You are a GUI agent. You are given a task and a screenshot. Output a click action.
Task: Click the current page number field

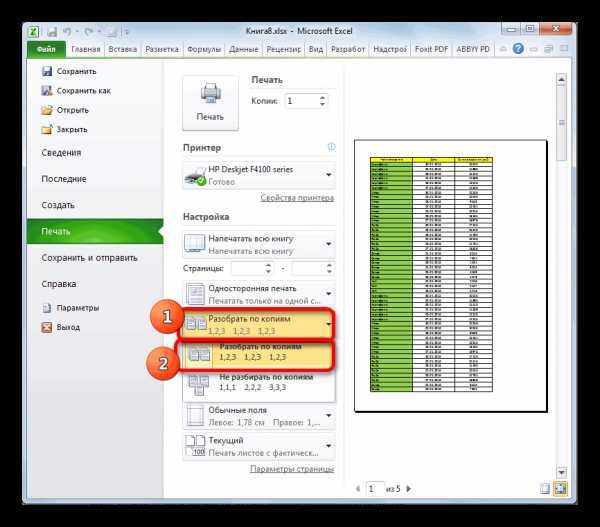375,489
